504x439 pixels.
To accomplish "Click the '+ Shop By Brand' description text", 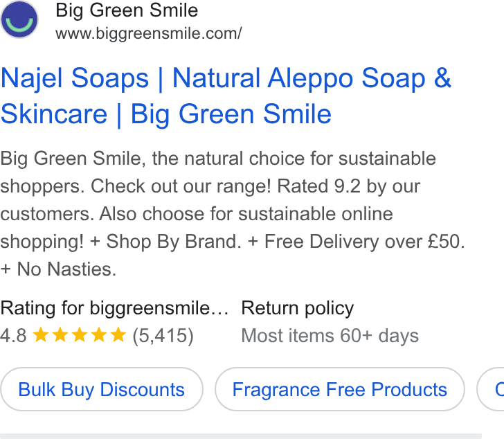I will click(165, 242).
